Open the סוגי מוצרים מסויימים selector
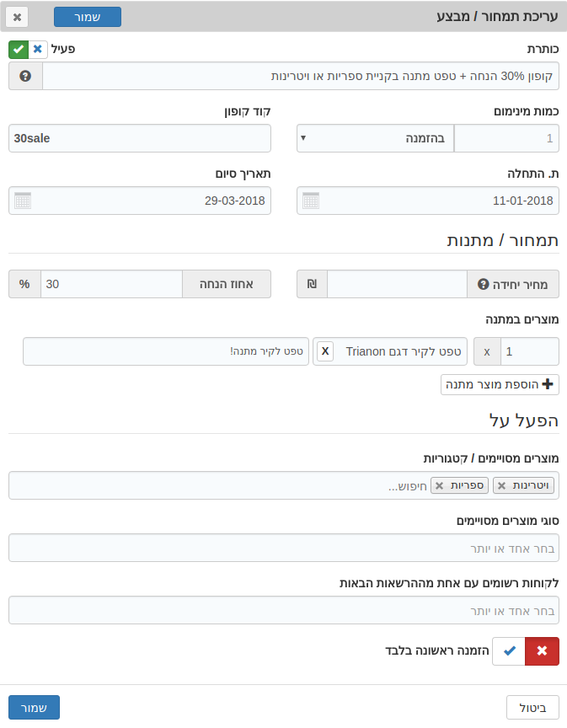Screen dimensions: 567x728 [x=283, y=548]
